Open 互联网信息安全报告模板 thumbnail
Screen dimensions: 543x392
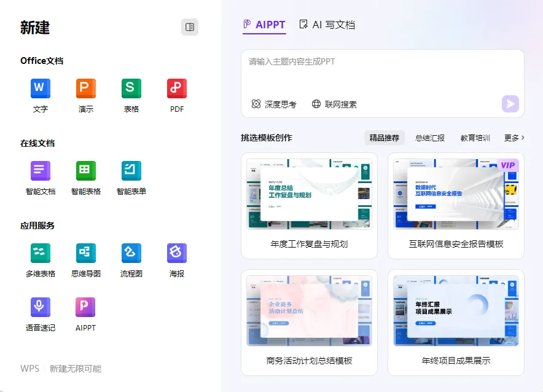pos(456,194)
